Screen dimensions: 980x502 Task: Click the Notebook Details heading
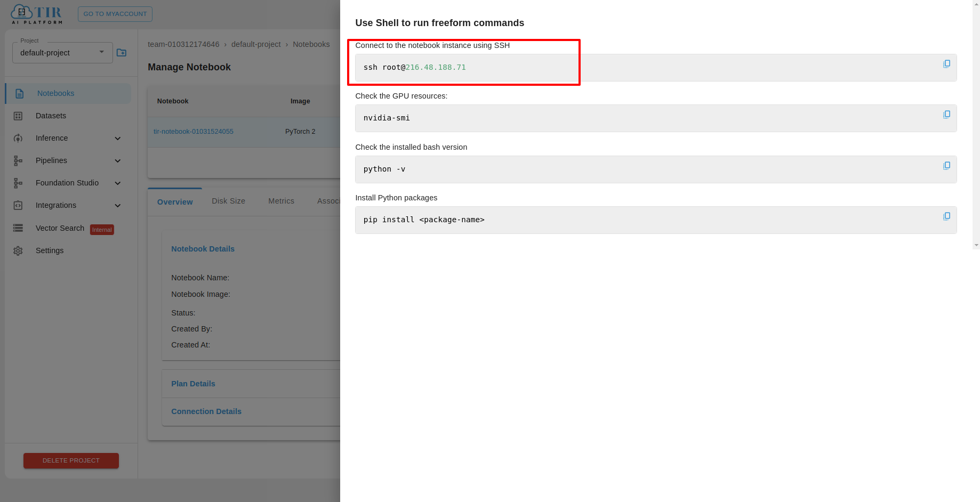pos(203,249)
